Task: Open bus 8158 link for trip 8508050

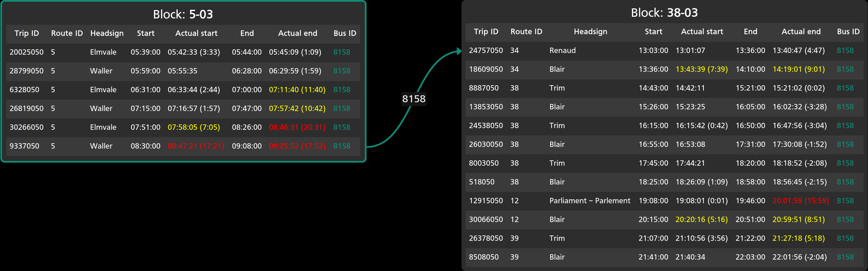Action: (845, 257)
